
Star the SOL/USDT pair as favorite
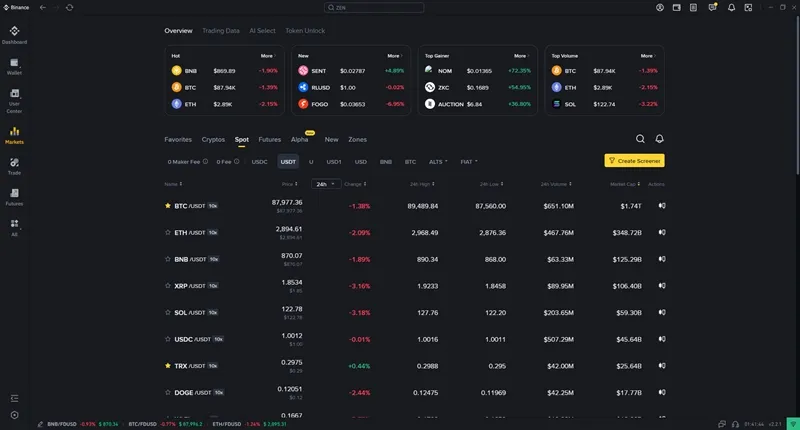click(168, 312)
